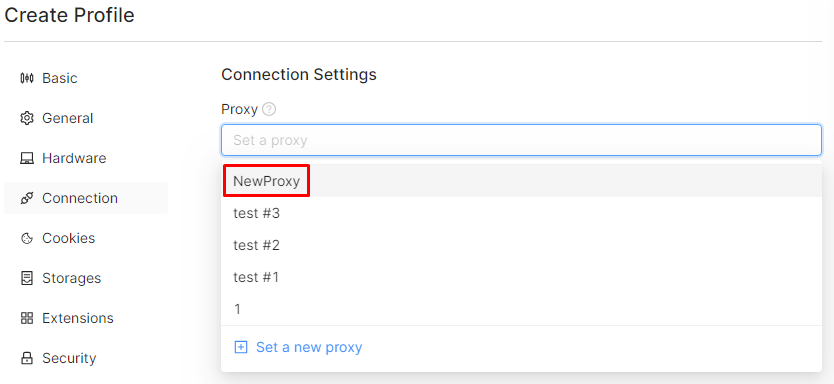Click the Extensions grid icon

(x=27, y=318)
